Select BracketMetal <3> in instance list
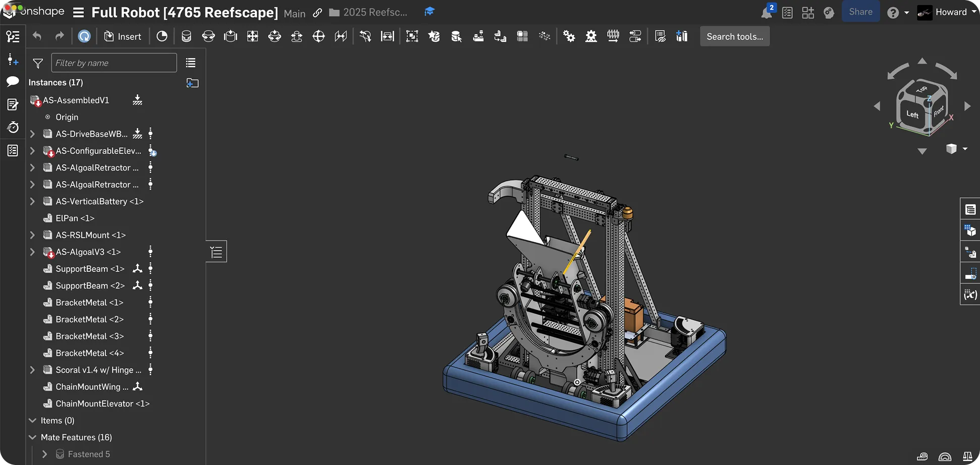The image size is (980, 465). (89, 336)
